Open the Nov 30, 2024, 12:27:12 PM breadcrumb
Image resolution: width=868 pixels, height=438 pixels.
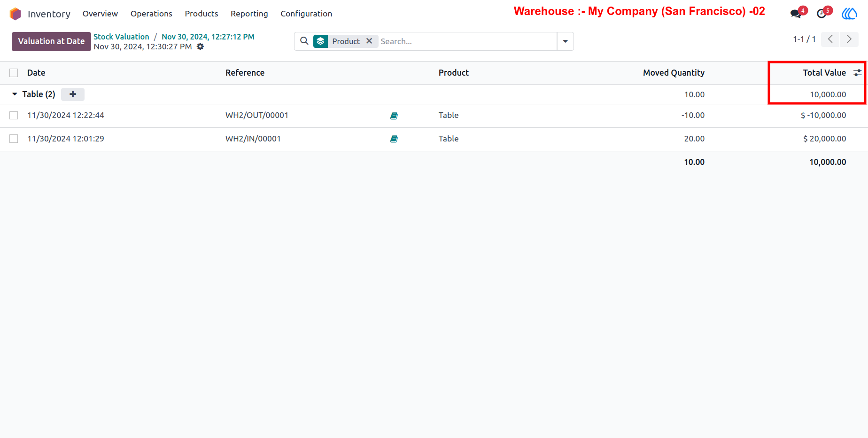coord(208,37)
